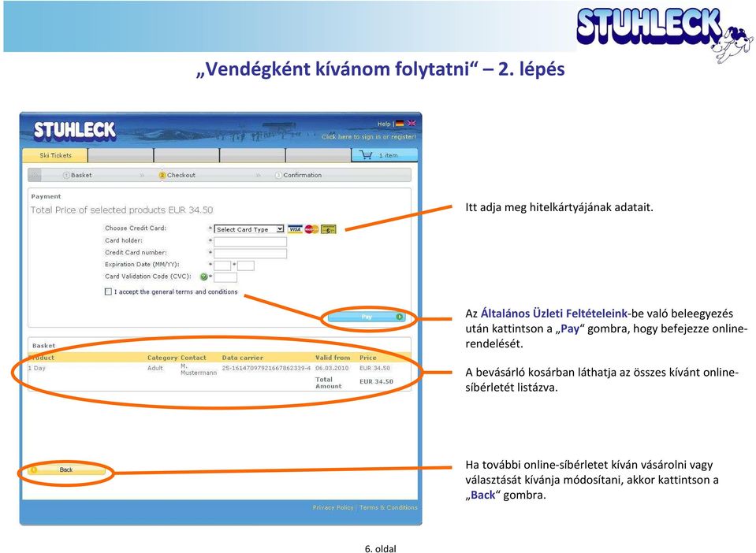Screen dimensions: 756x553
Task: Click the green CVC help icon
Action: pos(204,276)
